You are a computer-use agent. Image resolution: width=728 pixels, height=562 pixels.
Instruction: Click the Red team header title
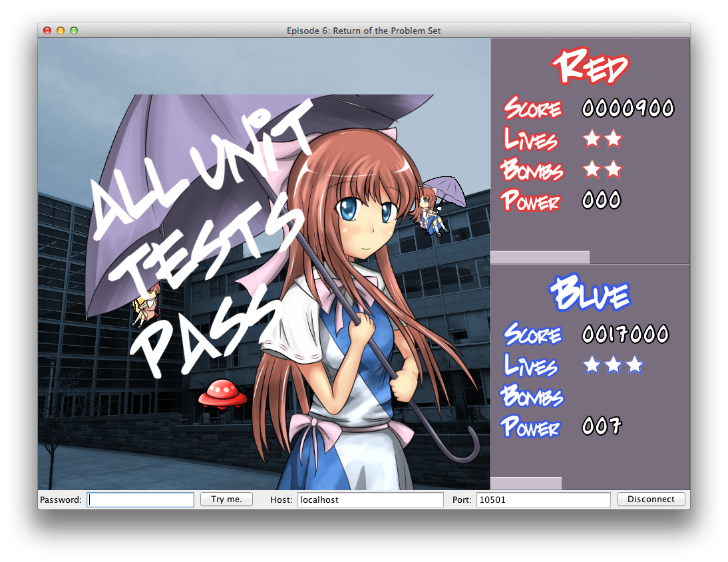coord(590,68)
